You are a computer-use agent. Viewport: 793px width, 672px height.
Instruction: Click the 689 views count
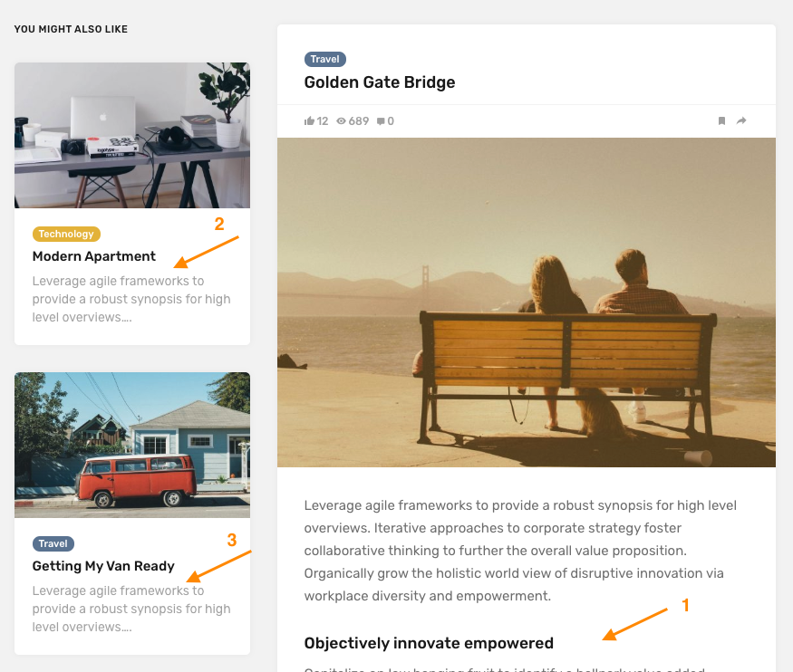pyautogui.click(x=359, y=121)
